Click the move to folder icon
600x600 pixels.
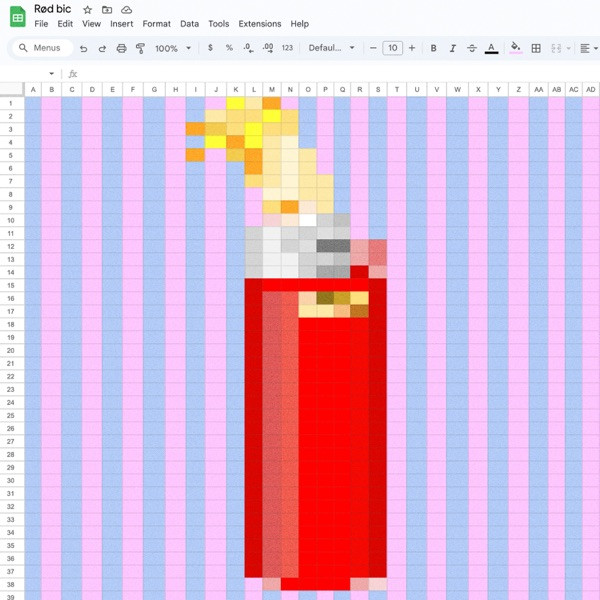107,9
